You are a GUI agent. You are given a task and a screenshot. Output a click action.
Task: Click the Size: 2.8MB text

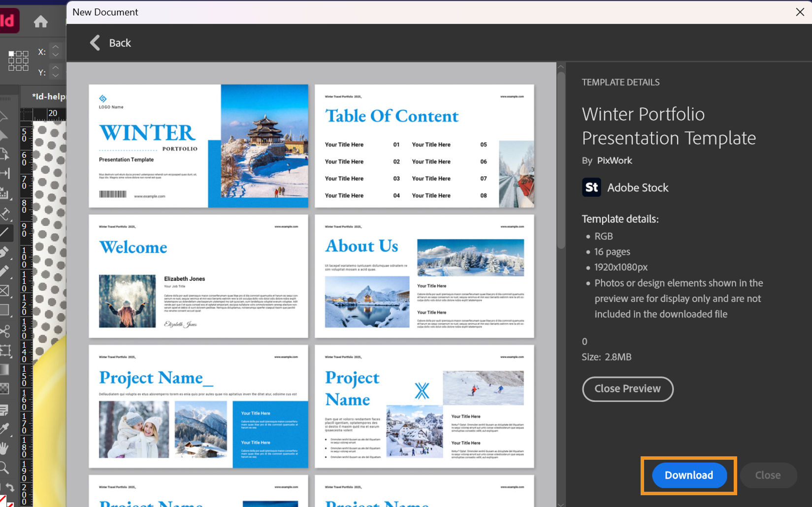pyautogui.click(x=606, y=357)
